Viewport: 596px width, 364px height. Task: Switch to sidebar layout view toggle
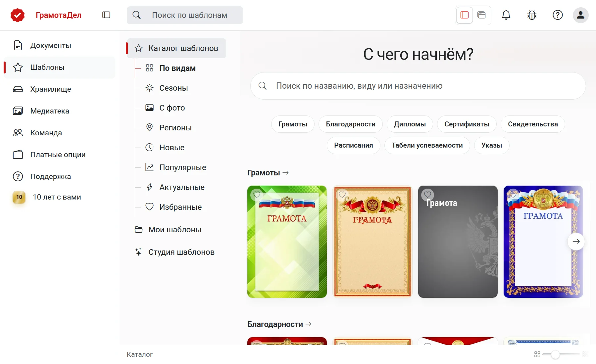pyautogui.click(x=465, y=15)
